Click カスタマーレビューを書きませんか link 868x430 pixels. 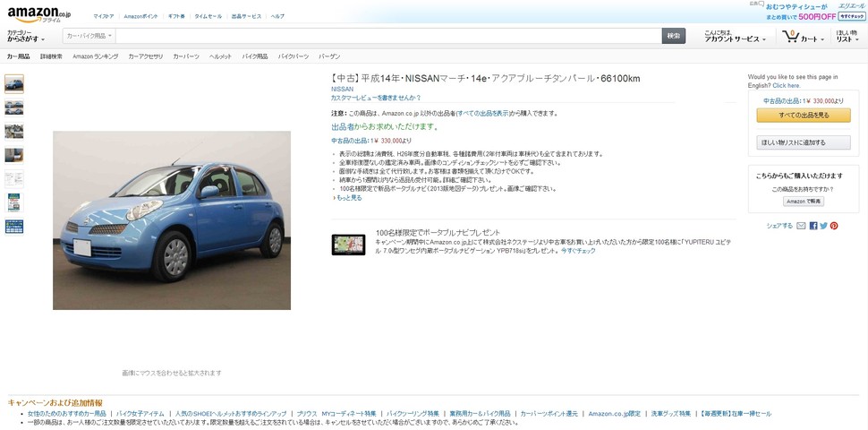[x=376, y=98]
